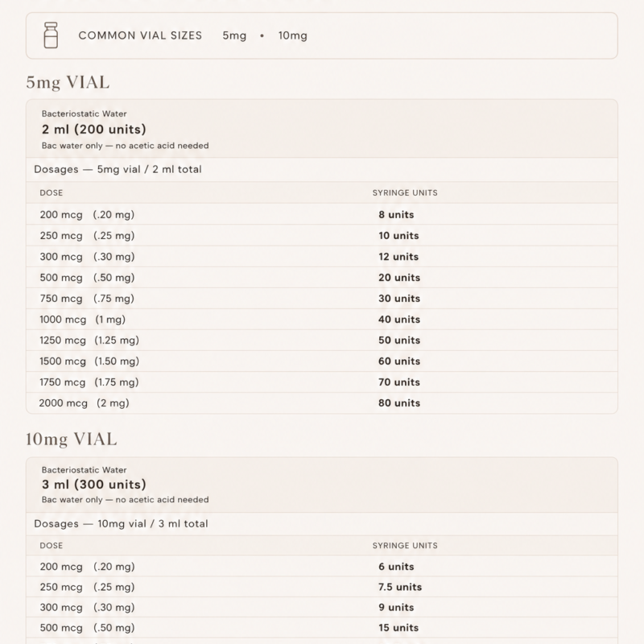
Task: Select the '40 units' syringe value
Action: click(399, 320)
